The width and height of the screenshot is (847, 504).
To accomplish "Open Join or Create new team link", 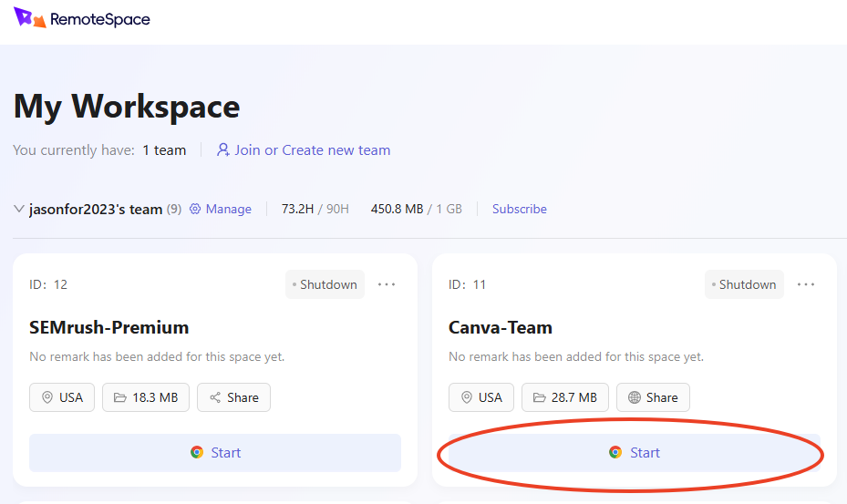I will 304,149.
